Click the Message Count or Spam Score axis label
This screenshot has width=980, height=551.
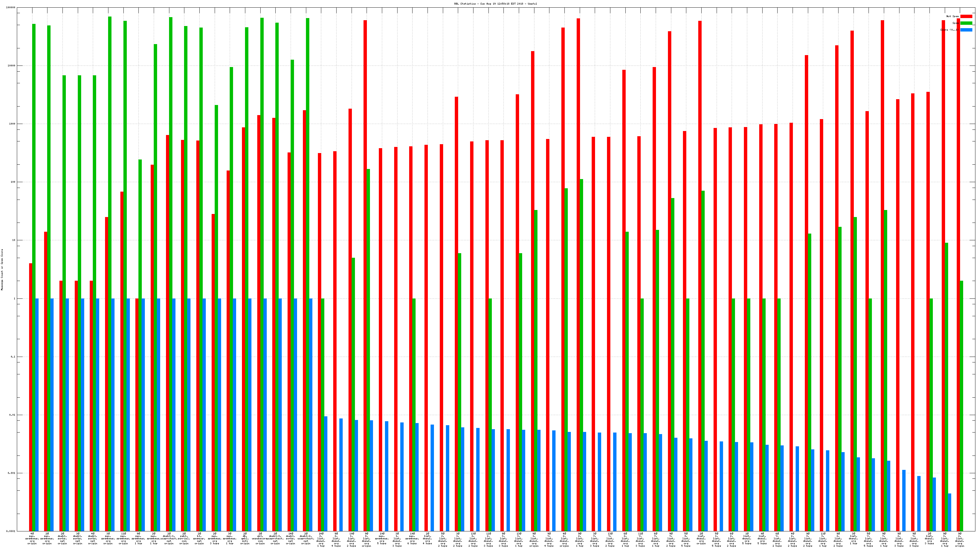tap(2, 270)
